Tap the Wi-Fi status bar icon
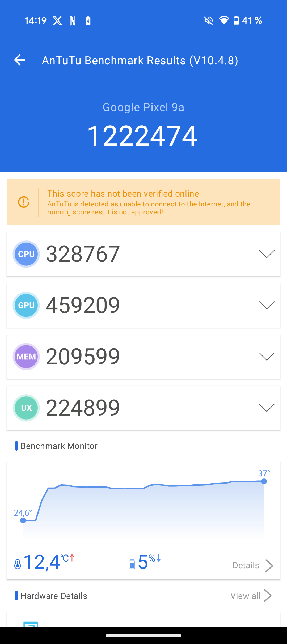The image size is (287, 644). coord(224,20)
